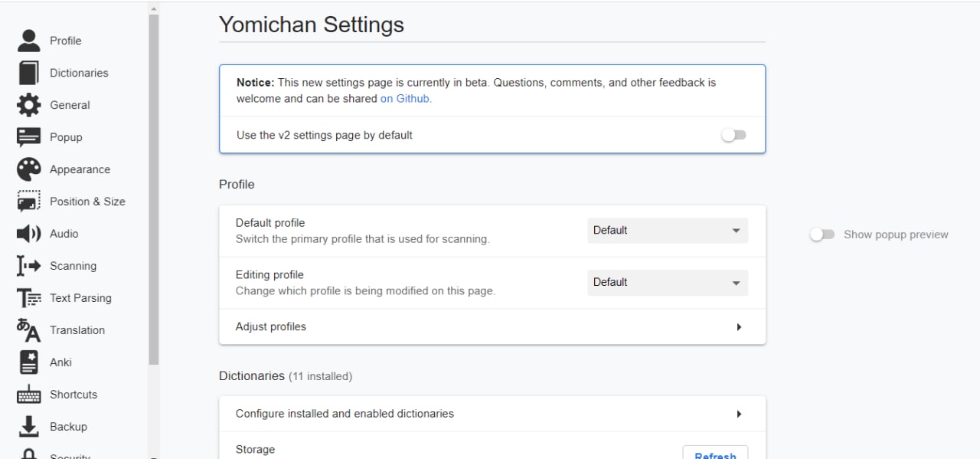Click the Translation label in sidebar
Viewport: 980px width, 459px height.
[77, 330]
